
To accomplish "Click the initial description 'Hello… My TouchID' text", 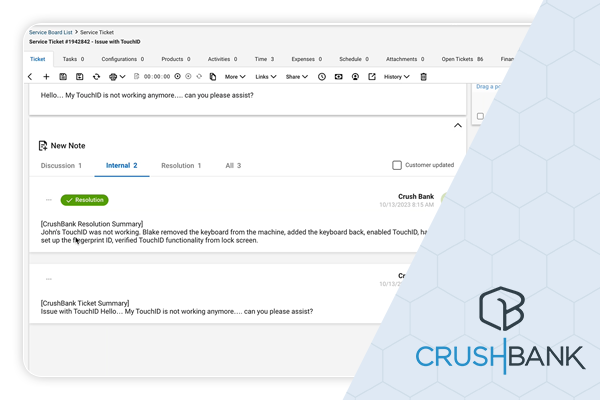I will point(147,95).
